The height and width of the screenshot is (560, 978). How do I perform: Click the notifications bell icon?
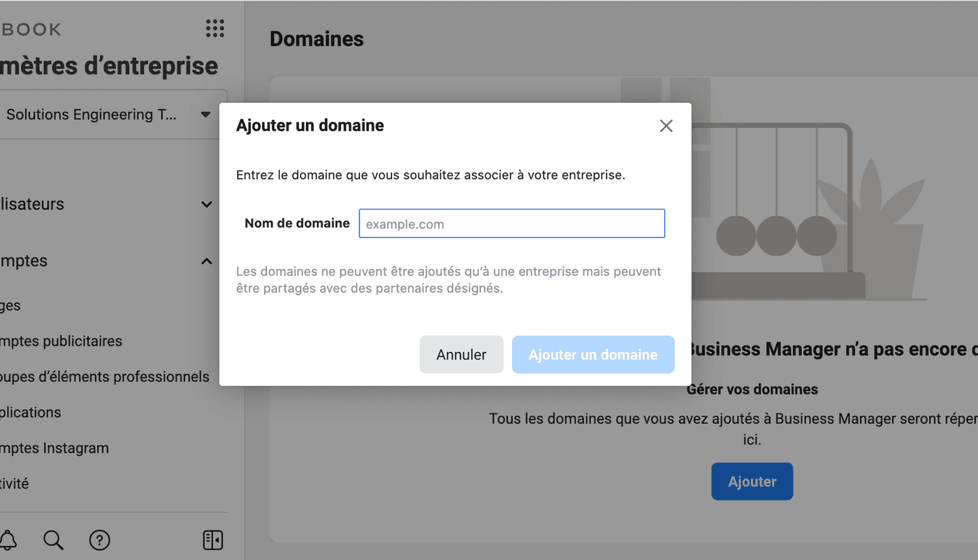(8, 540)
